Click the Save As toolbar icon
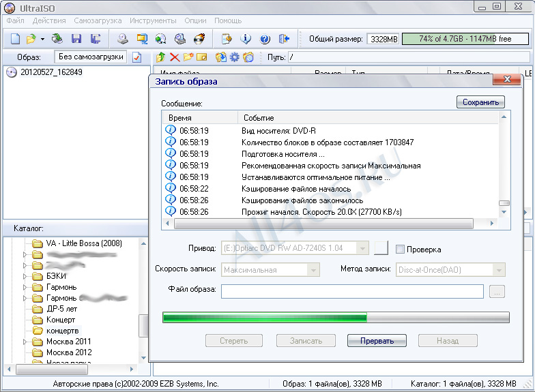This screenshot has height=392, width=535. click(96, 38)
